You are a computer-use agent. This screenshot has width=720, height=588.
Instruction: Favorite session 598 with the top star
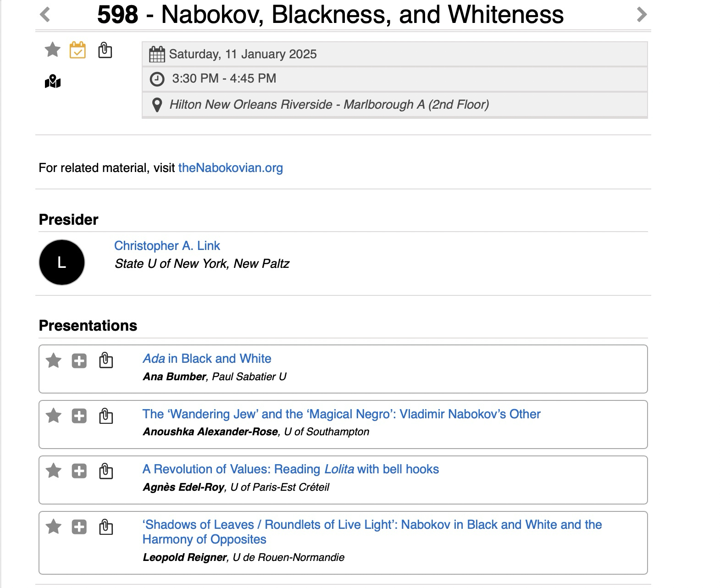(53, 50)
